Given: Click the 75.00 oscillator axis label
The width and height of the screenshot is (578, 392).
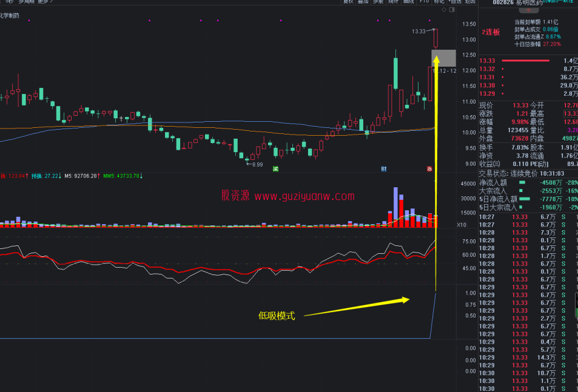Looking at the screenshot, I should tap(469, 242).
